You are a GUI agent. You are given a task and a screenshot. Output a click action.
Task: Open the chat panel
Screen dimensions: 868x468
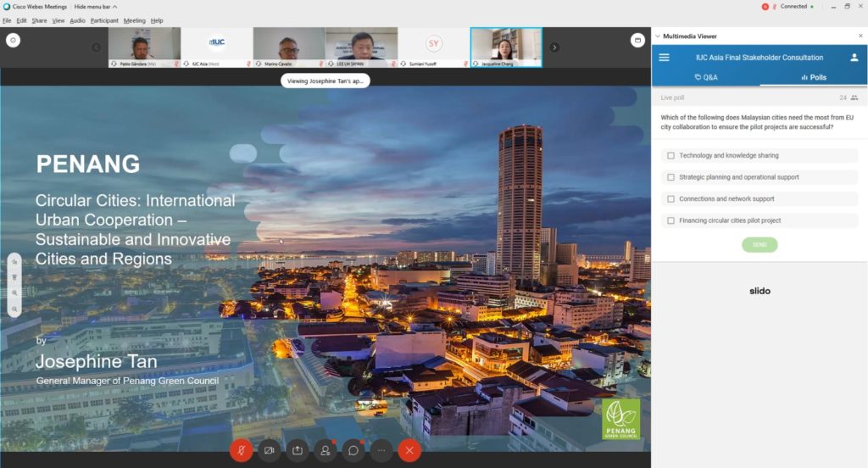click(353, 450)
